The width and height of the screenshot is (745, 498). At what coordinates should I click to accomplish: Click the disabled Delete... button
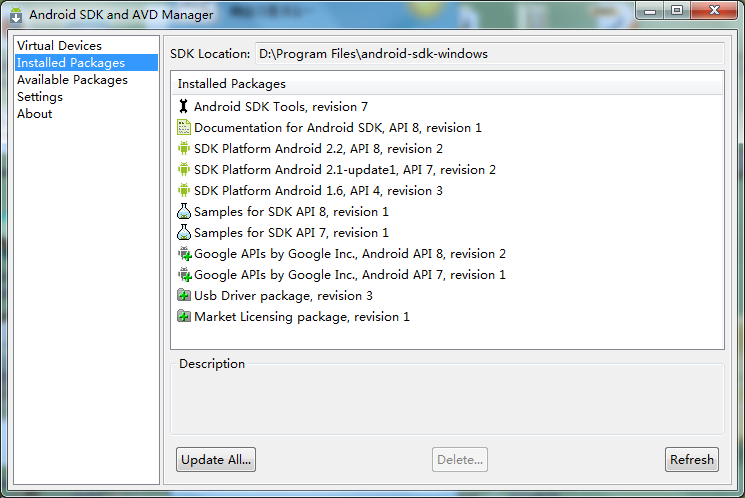coord(460,460)
